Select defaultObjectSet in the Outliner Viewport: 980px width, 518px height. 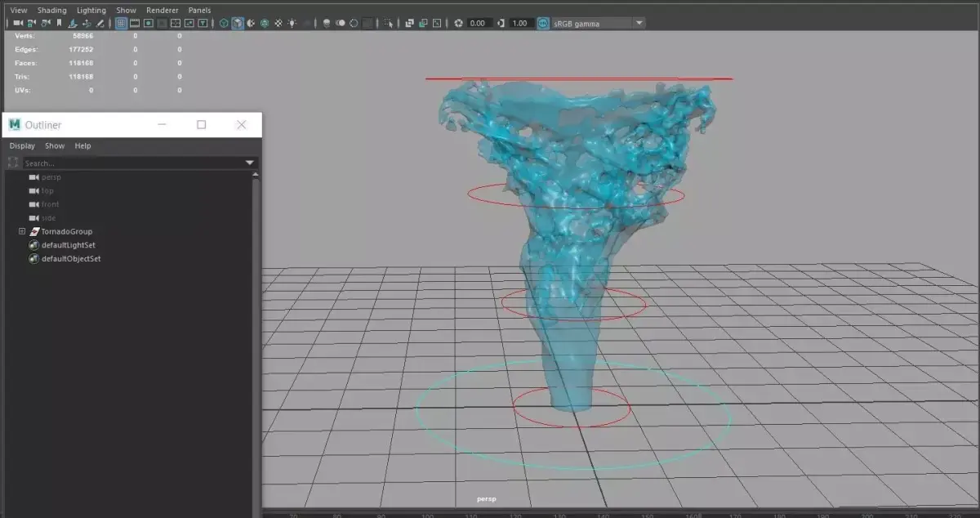coord(71,259)
